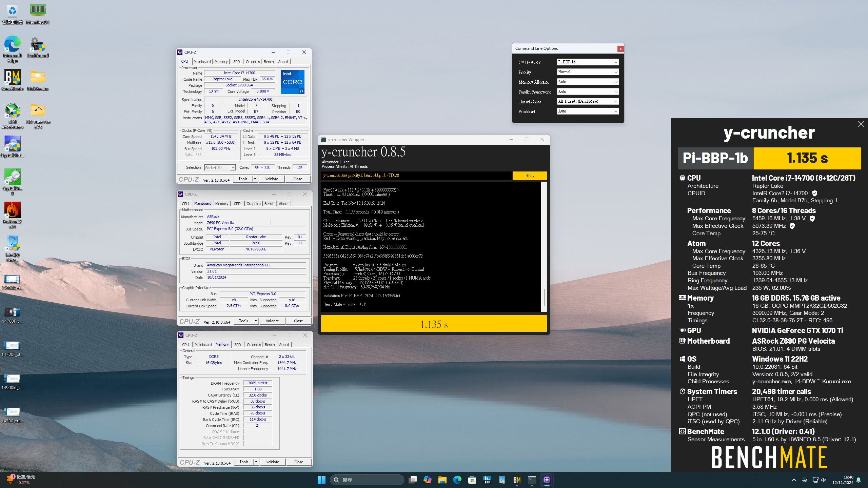Click Validate in Memory CPU-Z window
Screen dimensions: 868x488
click(273, 462)
